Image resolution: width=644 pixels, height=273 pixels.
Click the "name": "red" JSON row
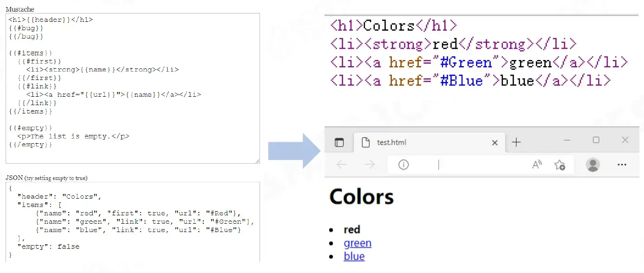pos(138,213)
